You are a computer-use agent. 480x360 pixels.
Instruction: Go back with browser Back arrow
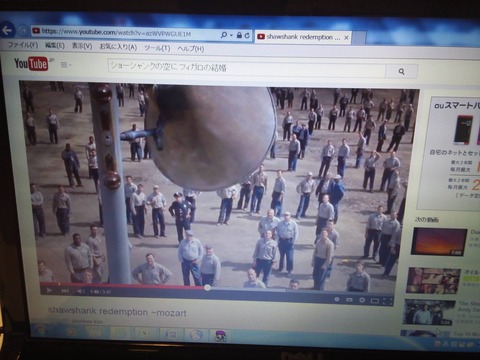(6, 30)
